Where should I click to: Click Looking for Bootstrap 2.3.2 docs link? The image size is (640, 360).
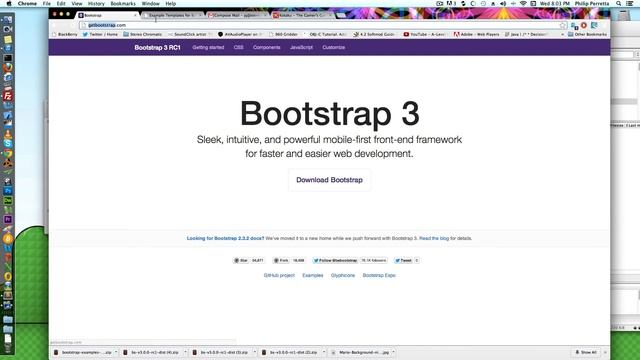[x=225, y=238]
